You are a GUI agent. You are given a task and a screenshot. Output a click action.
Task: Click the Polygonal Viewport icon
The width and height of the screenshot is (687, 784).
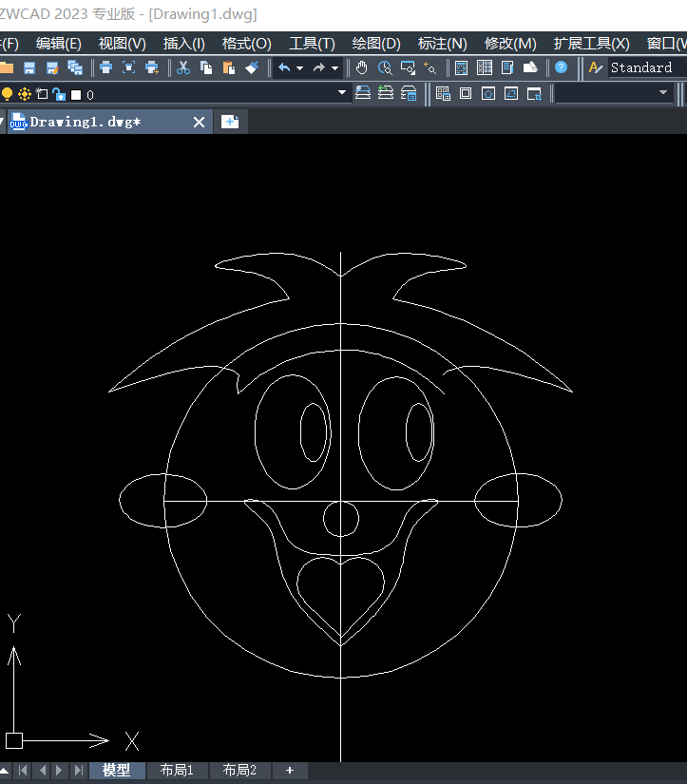click(x=488, y=93)
